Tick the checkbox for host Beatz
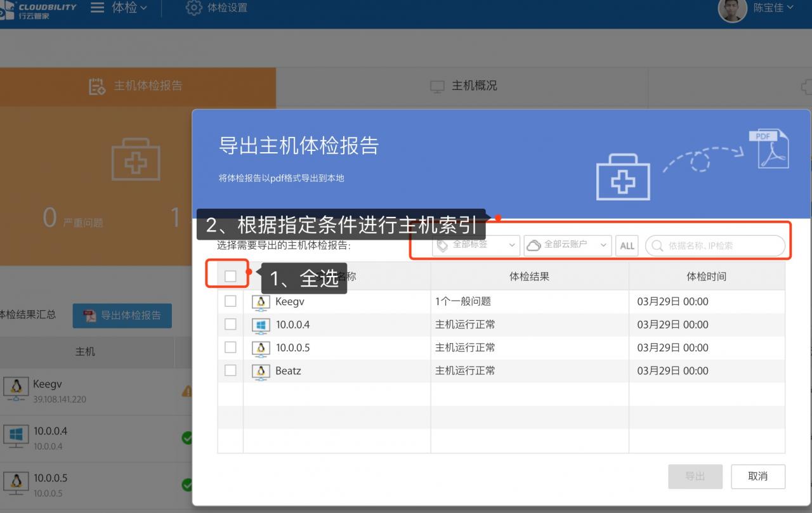The image size is (812, 513). [230, 370]
